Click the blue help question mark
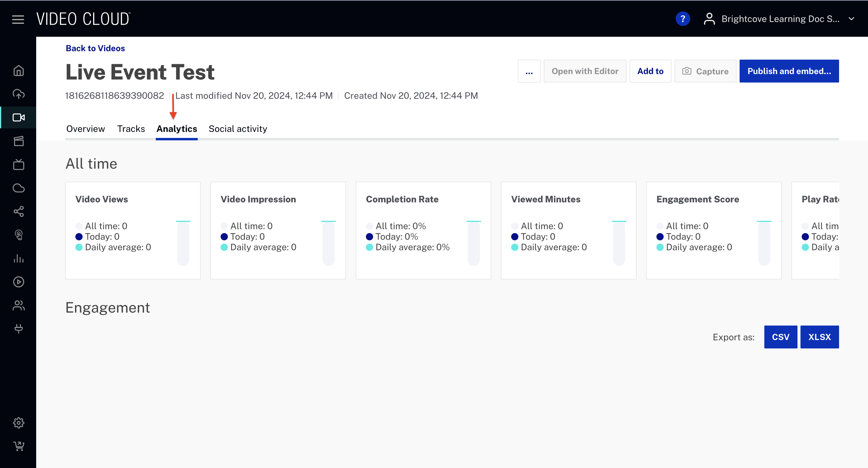The image size is (868, 468). click(x=682, y=19)
